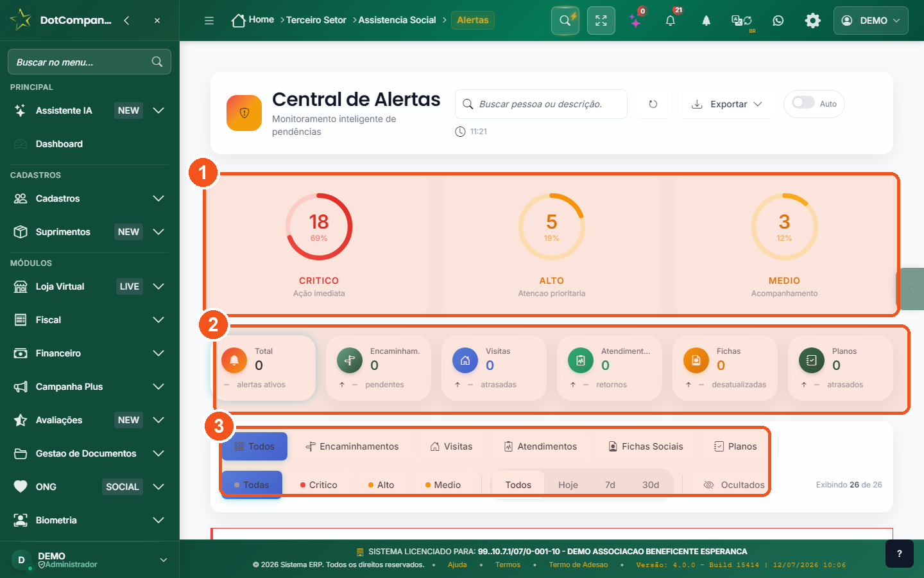This screenshot has height=578, width=924.
Task: Close the sidebar with X icon
Action: point(157,21)
